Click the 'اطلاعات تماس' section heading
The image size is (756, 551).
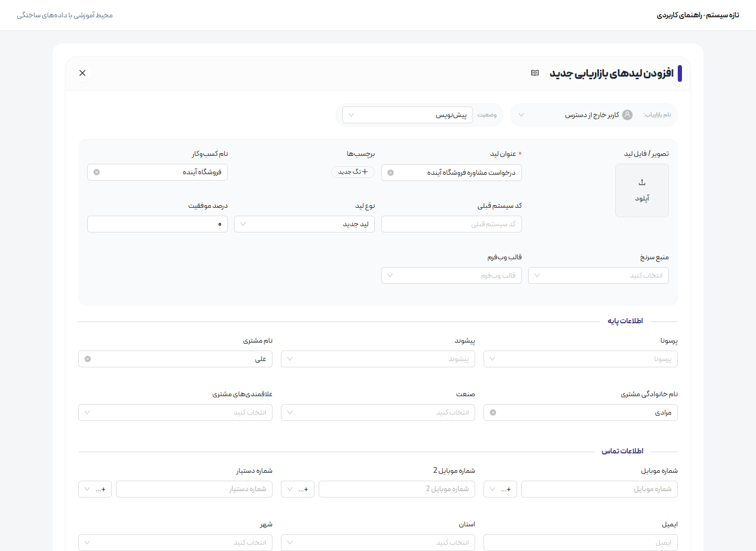pos(622,451)
